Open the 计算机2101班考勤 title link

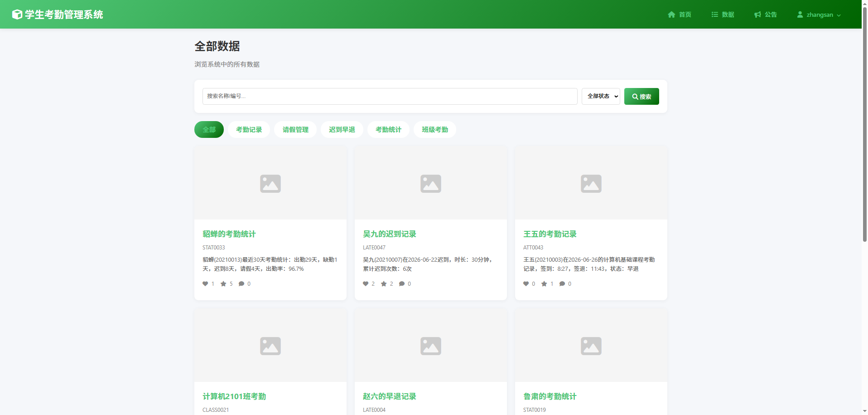tap(234, 396)
